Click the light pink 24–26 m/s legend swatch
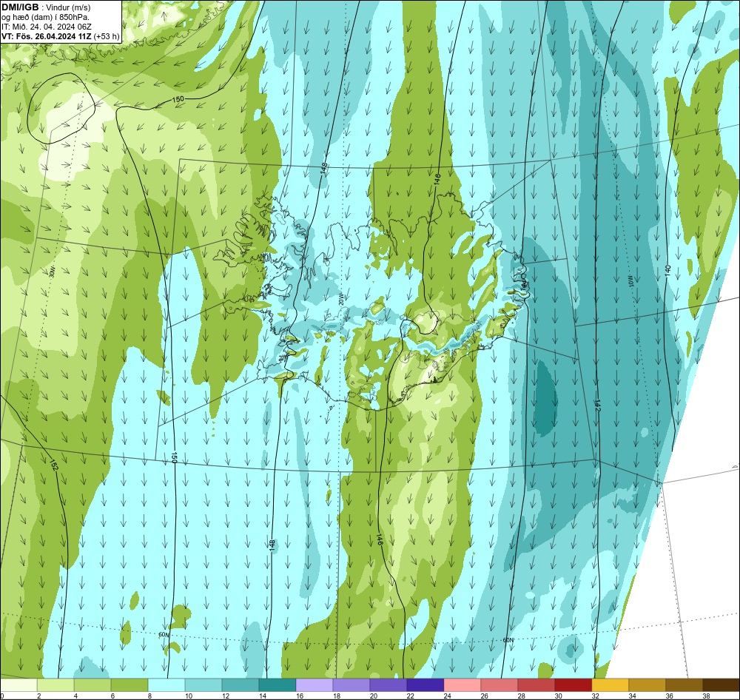This screenshot has width=740, height=700. [462, 685]
